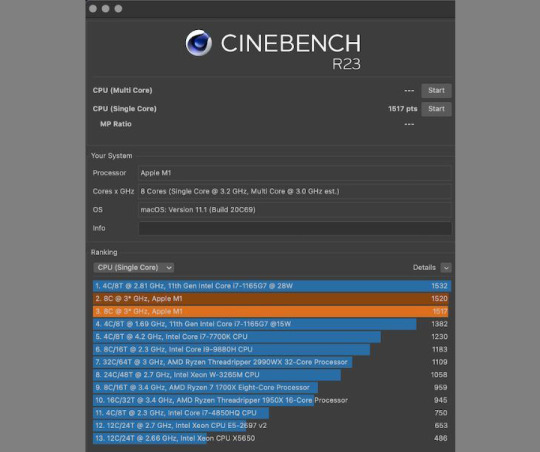540x452 pixels.
Task: Click the middle minimize window button
Action: 106,9
